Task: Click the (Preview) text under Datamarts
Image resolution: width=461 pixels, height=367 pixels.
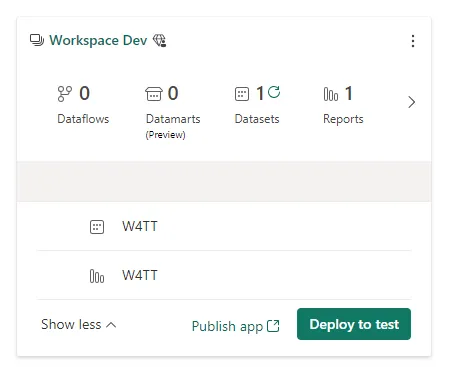Action: (x=165, y=135)
